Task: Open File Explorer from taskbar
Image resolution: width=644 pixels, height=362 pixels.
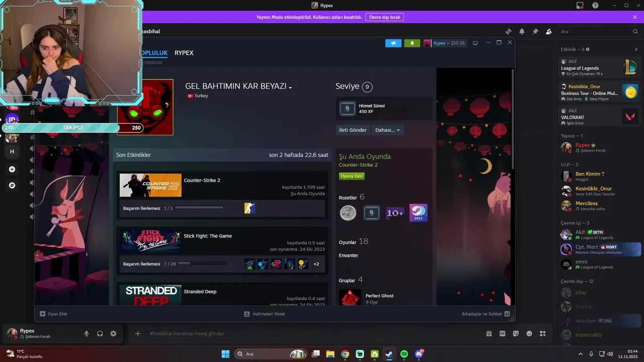Action: click(330, 354)
